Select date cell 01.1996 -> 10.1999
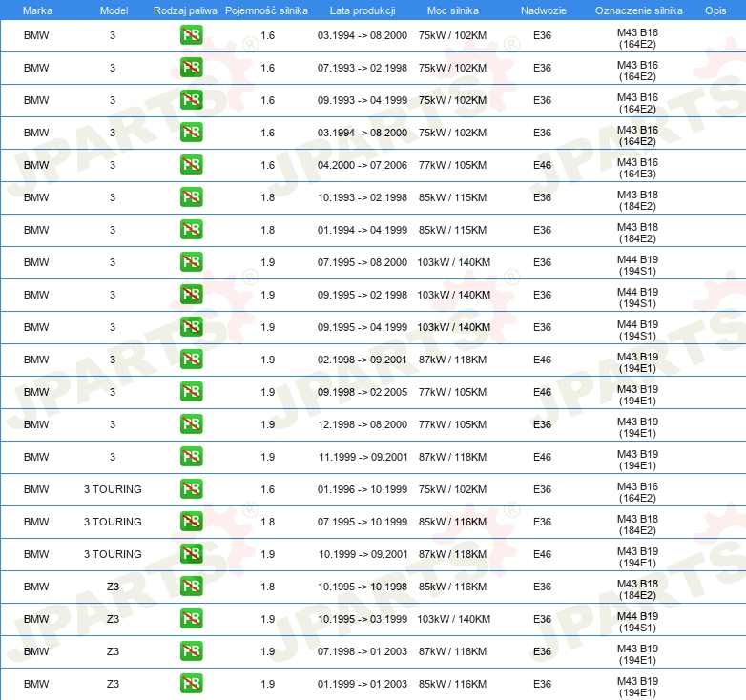746x700 pixels. [x=363, y=489]
